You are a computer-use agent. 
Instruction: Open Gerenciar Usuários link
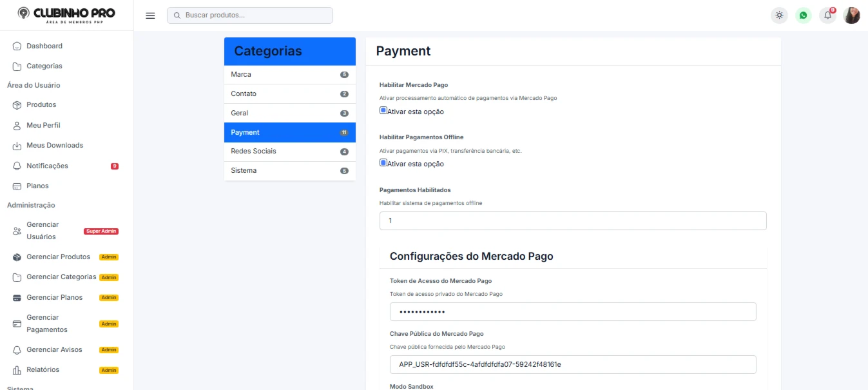tap(43, 231)
